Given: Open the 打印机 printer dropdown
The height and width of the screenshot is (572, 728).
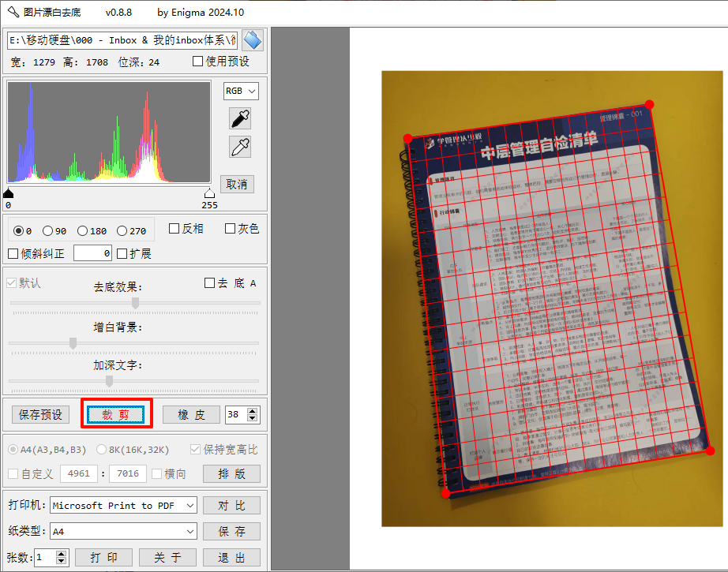Looking at the screenshot, I should [123, 505].
